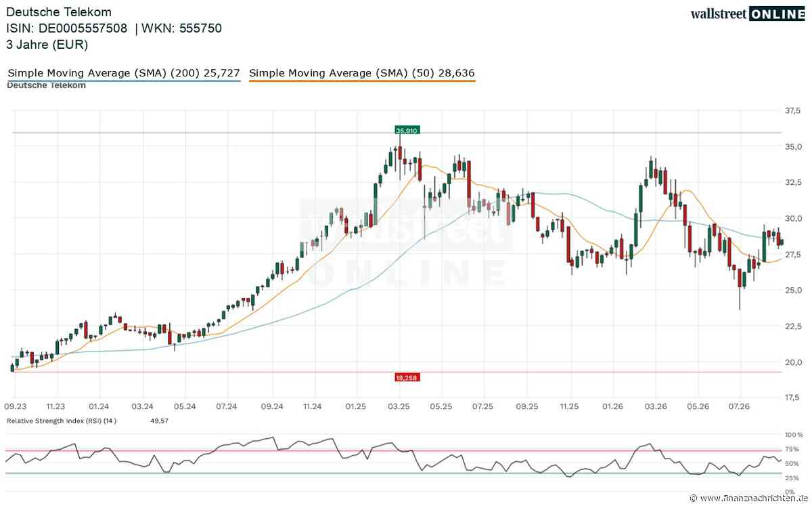The width and height of the screenshot is (812, 508).
Task: Click the 09.25 date axis label
Action: 526,406
